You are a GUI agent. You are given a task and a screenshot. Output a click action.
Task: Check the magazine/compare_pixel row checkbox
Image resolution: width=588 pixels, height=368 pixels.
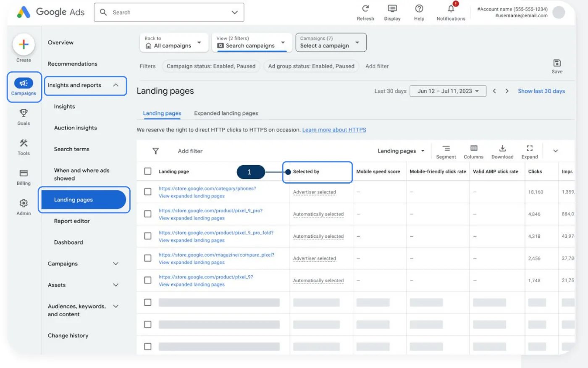pyautogui.click(x=148, y=258)
